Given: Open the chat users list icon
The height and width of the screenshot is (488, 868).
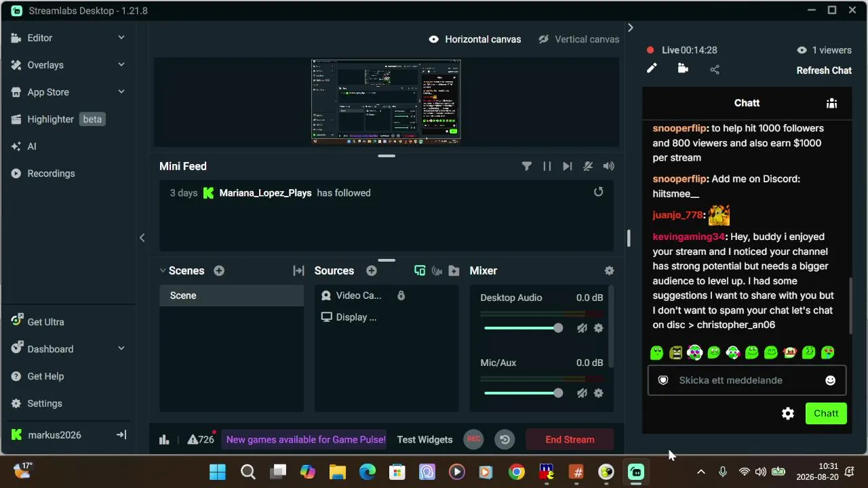Looking at the screenshot, I should point(831,103).
